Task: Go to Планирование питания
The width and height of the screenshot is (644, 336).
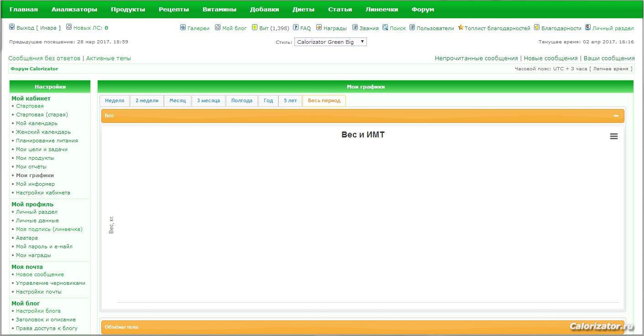Action: [x=47, y=141]
